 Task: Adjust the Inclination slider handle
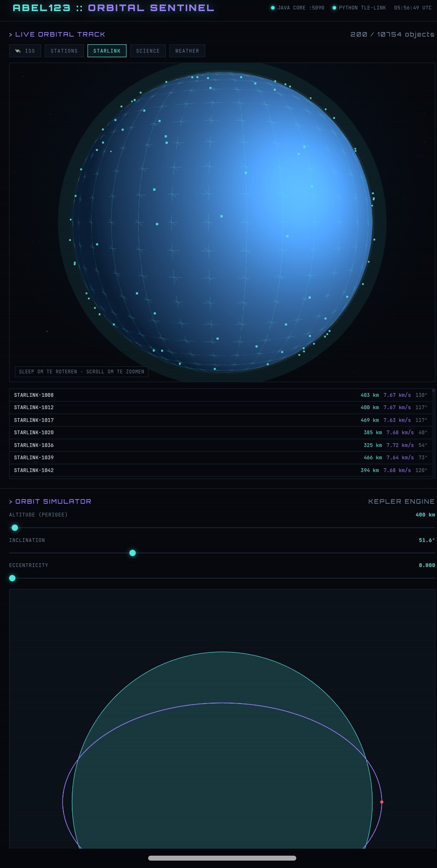132,553
